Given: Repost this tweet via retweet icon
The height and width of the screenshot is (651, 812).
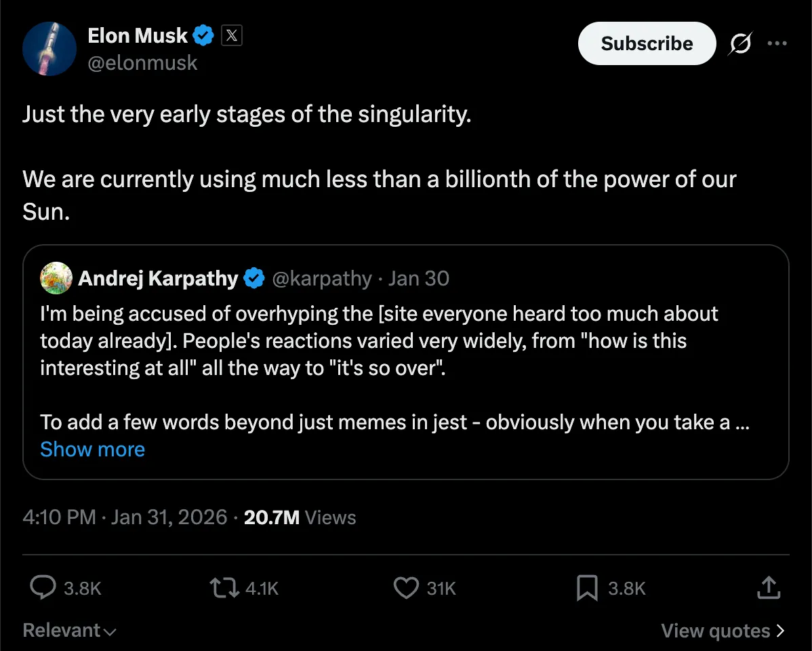Looking at the screenshot, I should pos(224,587).
